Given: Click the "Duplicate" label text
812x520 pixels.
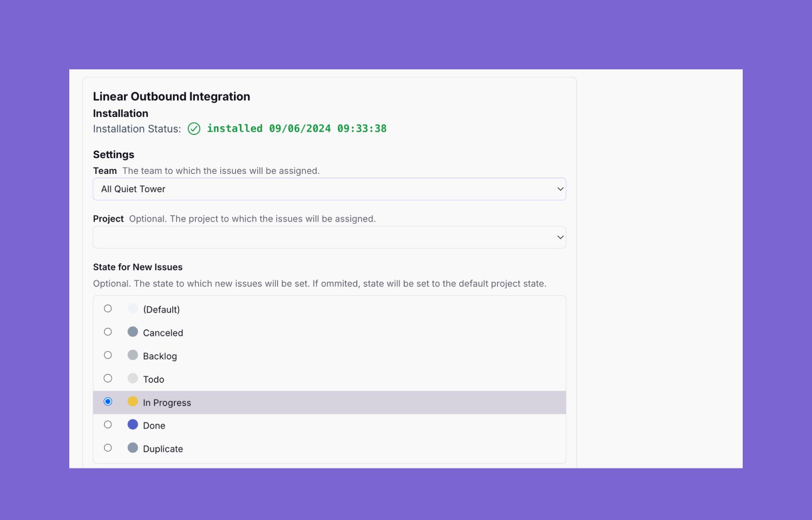Looking at the screenshot, I should click(x=163, y=449).
